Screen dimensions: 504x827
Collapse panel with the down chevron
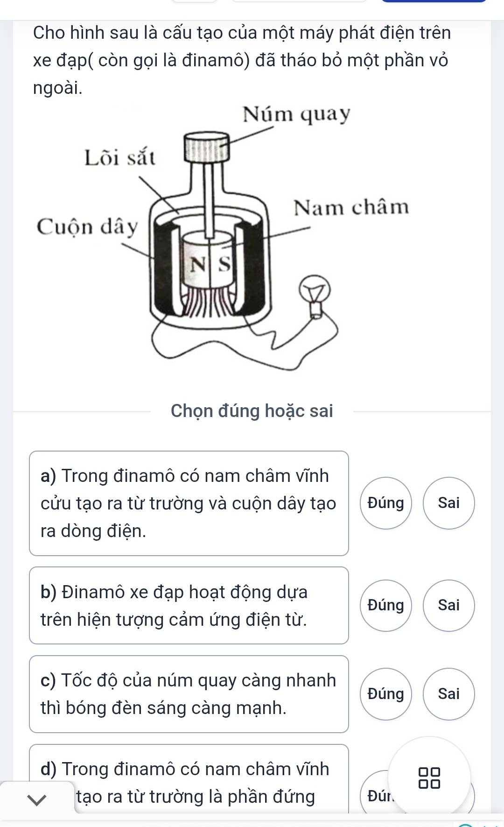pyautogui.click(x=37, y=799)
